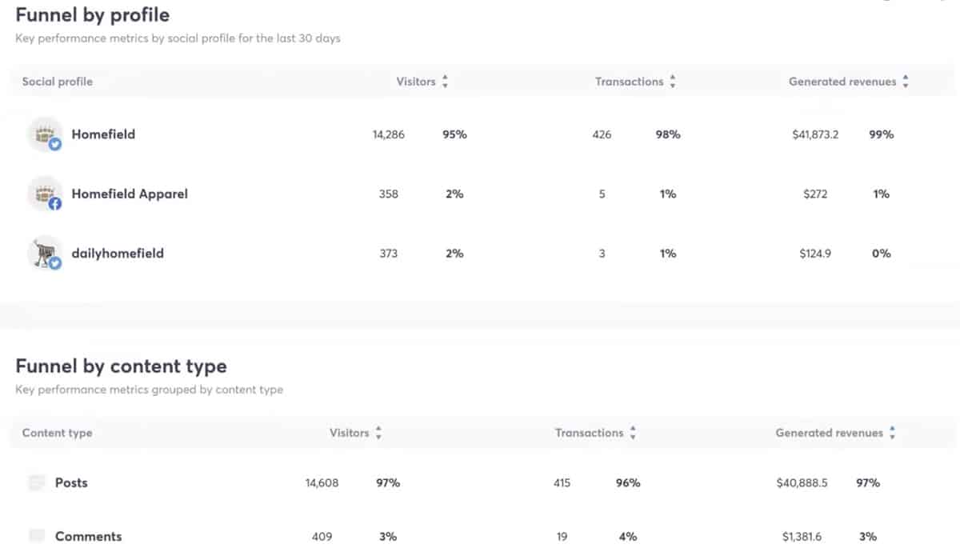Open the Homefield Apparel name link
The image size is (960, 560).
[x=130, y=194]
